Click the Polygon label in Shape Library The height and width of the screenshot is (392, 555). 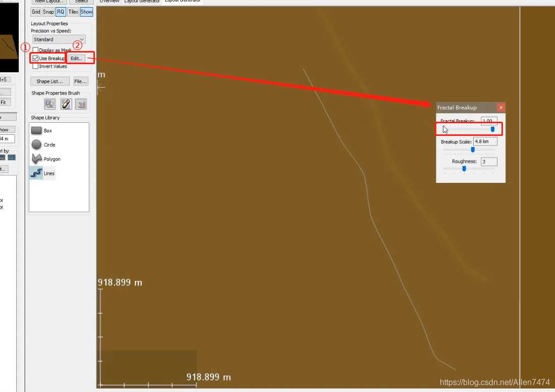click(52, 159)
